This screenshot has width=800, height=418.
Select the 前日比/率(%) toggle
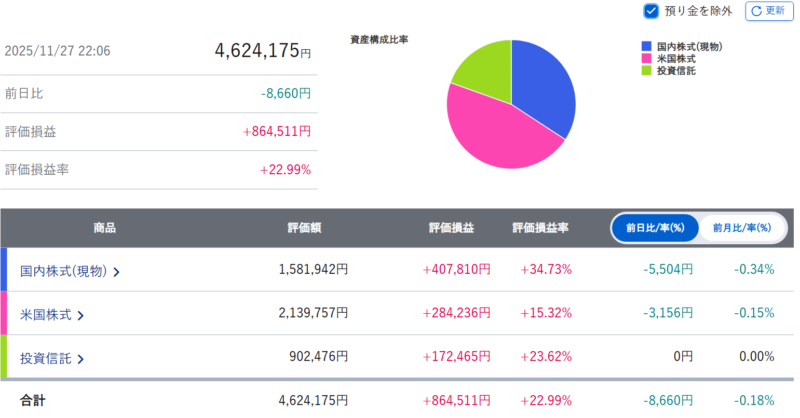click(x=655, y=228)
